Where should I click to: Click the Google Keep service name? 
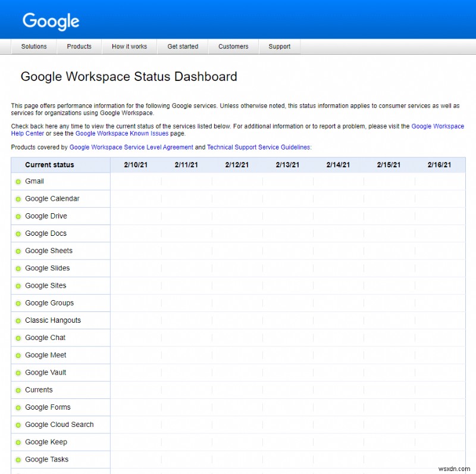(x=46, y=442)
